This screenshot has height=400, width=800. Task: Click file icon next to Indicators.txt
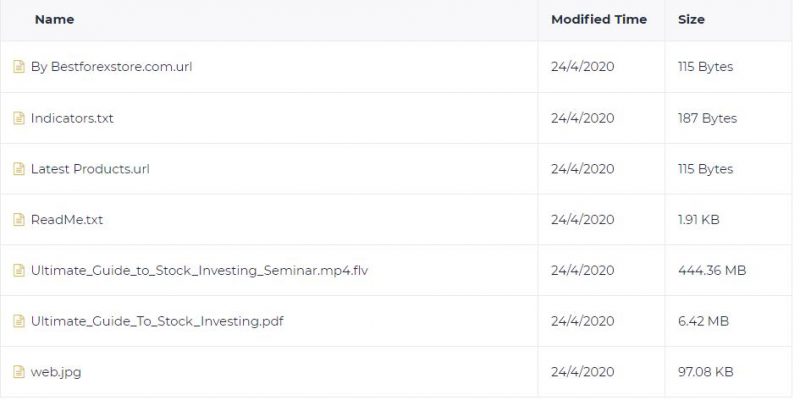coord(19,118)
